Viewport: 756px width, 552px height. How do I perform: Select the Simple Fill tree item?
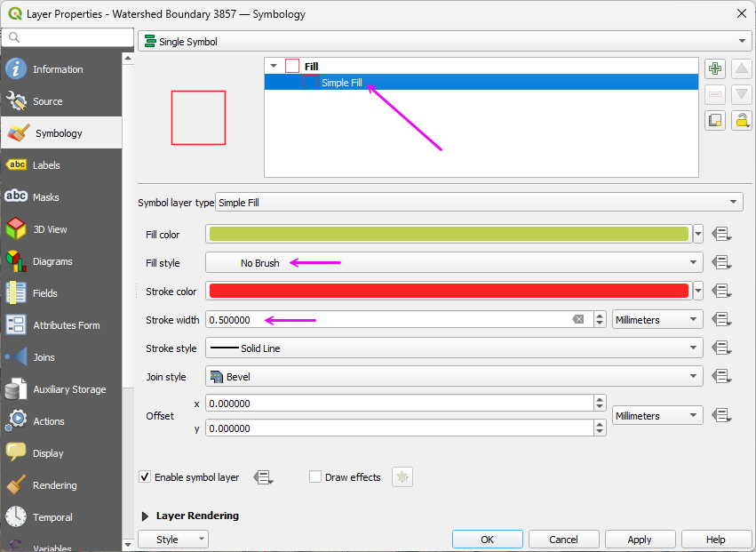click(341, 83)
